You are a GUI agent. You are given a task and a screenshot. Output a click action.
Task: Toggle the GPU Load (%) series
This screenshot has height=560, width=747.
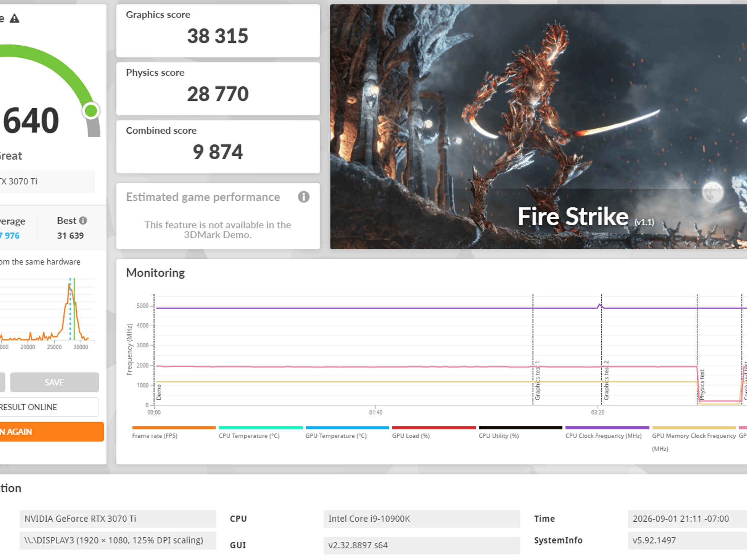point(434,433)
